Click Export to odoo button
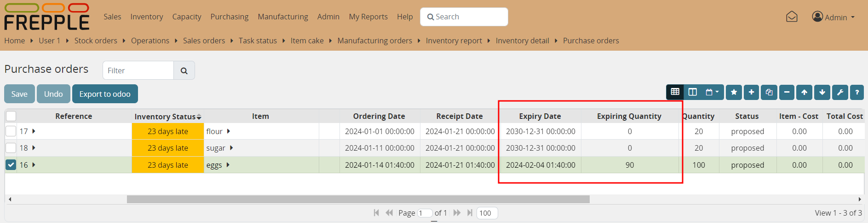The image size is (868, 223). pos(105,94)
